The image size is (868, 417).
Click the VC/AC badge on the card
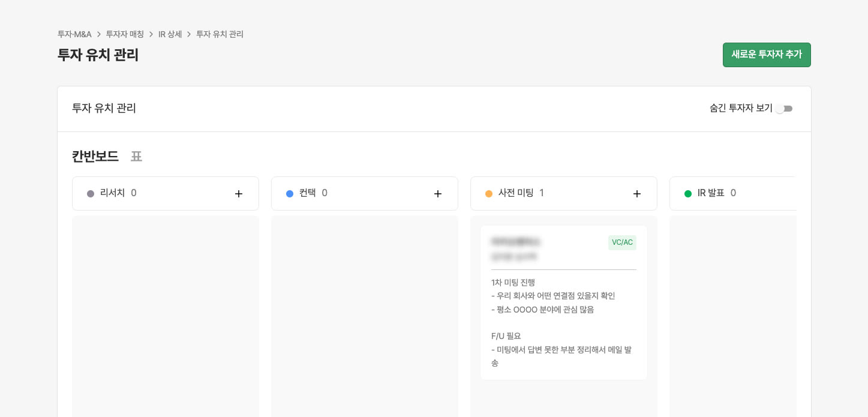[x=622, y=242]
